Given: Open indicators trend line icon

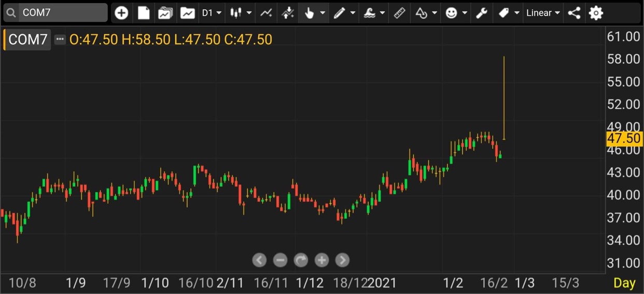Looking at the screenshot, I should pos(266,13).
